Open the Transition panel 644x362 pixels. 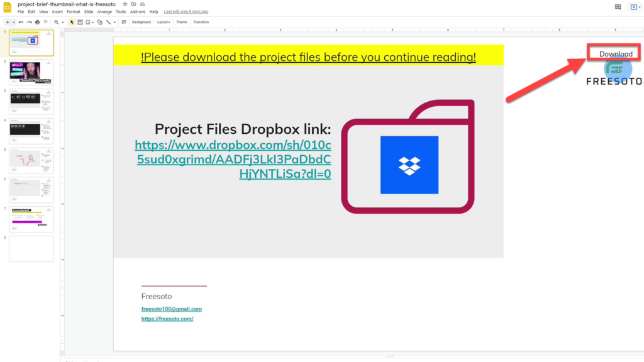[x=201, y=22]
